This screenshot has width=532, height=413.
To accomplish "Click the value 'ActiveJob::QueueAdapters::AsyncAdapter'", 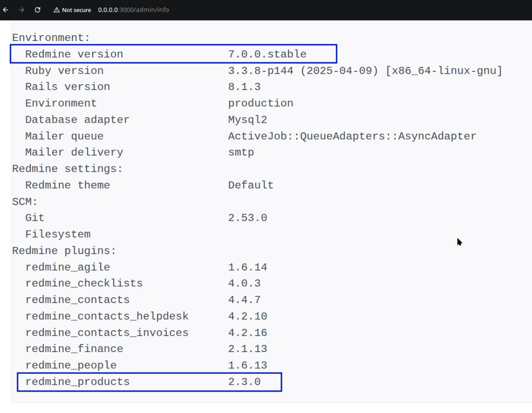I will coord(352,136).
